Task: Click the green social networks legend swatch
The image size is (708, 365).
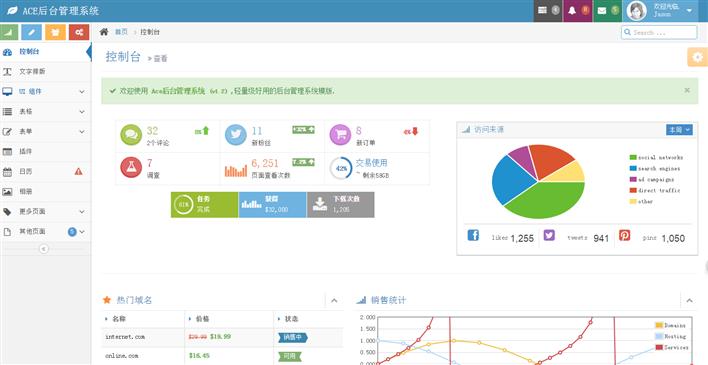Action: coord(633,158)
